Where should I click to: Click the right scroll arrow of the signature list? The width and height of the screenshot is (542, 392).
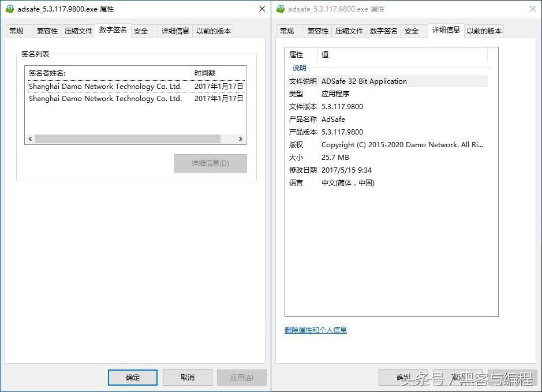241,139
